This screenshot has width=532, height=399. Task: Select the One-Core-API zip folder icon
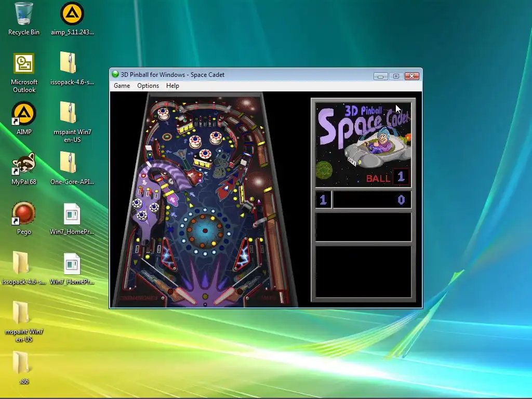(72, 168)
